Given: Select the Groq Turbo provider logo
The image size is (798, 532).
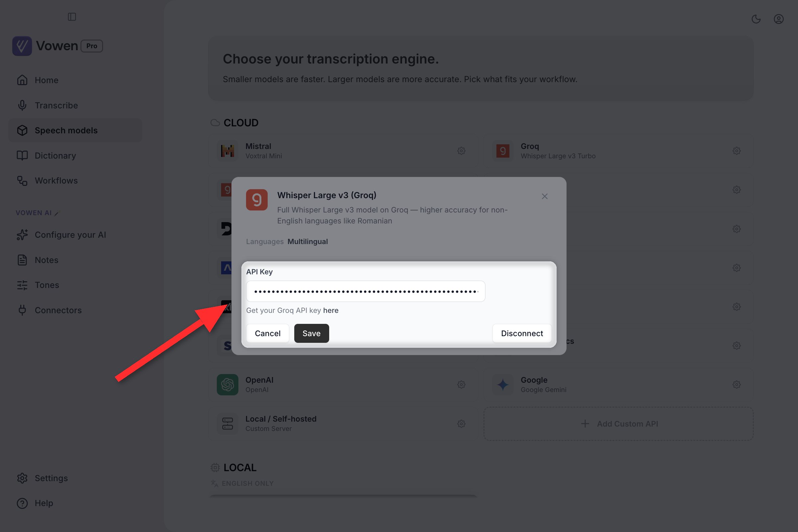Looking at the screenshot, I should (503, 151).
